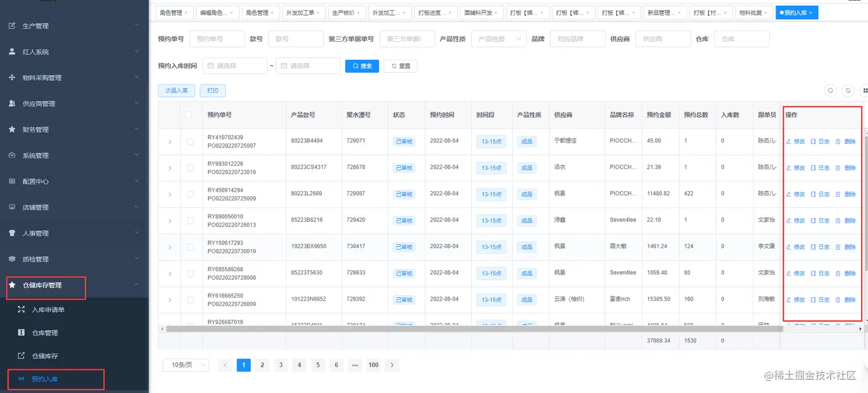Switch to the 生产核价 tab
The image size is (868, 393).
[x=346, y=13]
